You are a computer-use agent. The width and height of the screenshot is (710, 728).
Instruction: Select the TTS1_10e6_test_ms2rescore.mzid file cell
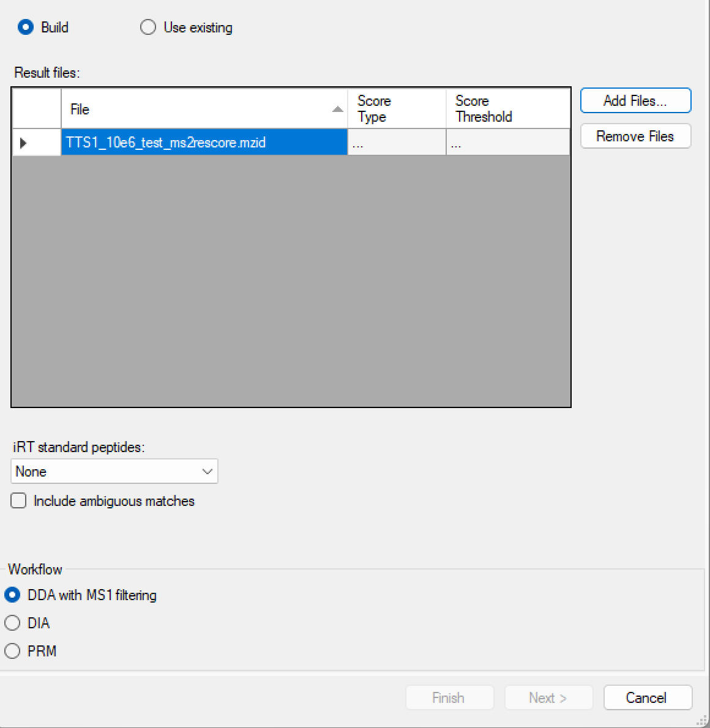click(204, 143)
